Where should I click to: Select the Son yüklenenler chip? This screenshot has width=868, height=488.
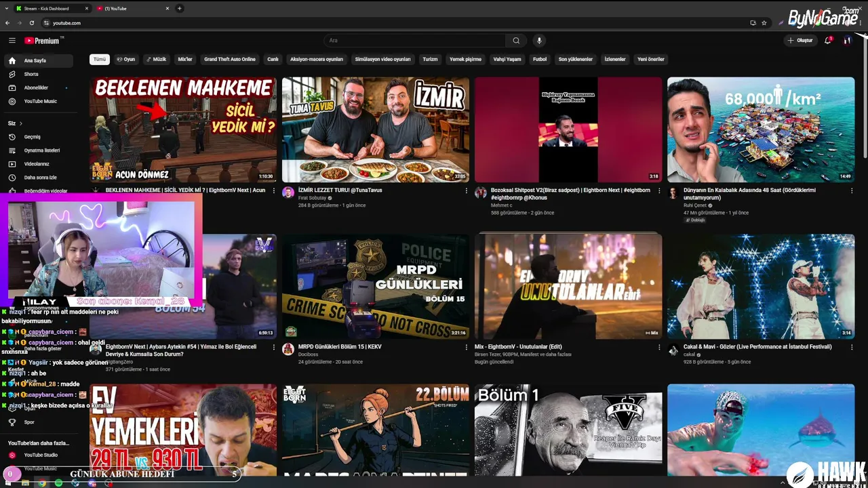pyautogui.click(x=576, y=59)
